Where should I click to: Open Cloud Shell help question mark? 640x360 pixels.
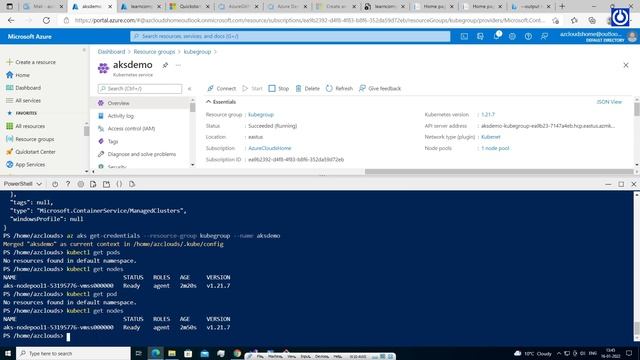pos(68,184)
